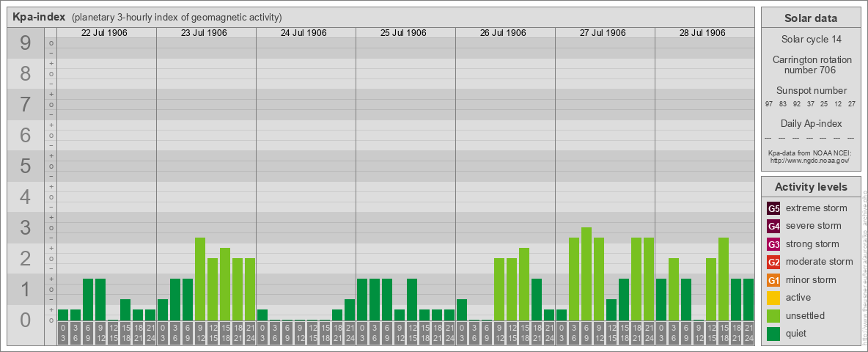The width and height of the screenshot is (868, 352).
Task: Click the 22 Jul 1906 date header
Action: 104,33
